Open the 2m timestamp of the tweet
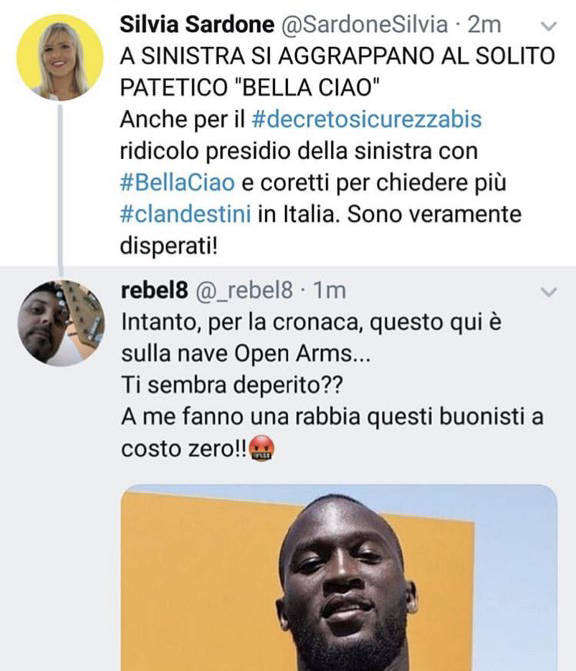The image size is (576, 671). point(484,24)
